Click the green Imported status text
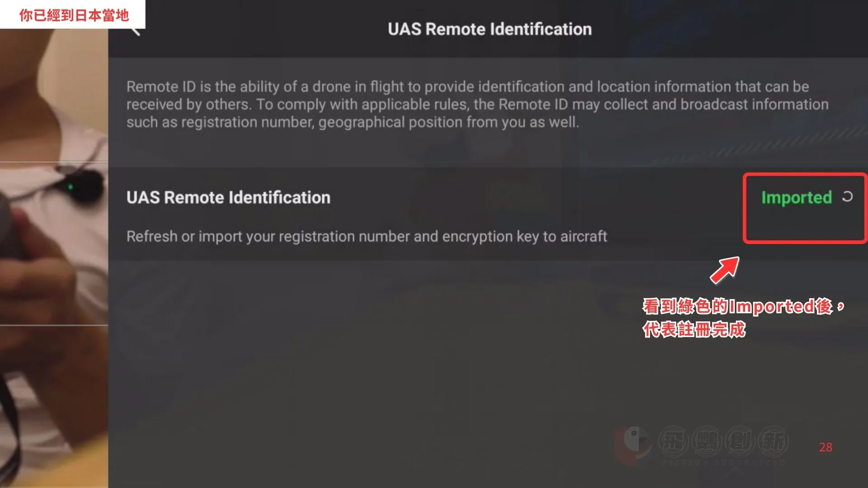Screen dimensions: 868x488 point(796,197)
